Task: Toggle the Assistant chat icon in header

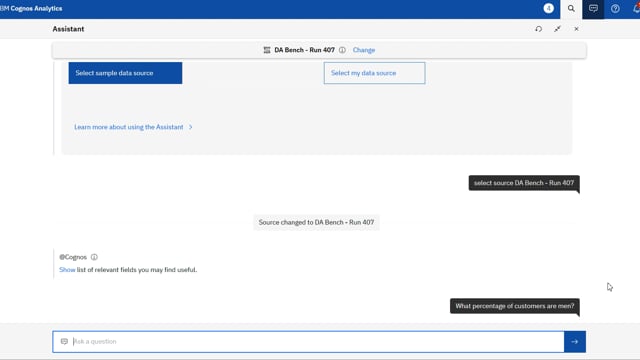Action: (x=593, y=9)
